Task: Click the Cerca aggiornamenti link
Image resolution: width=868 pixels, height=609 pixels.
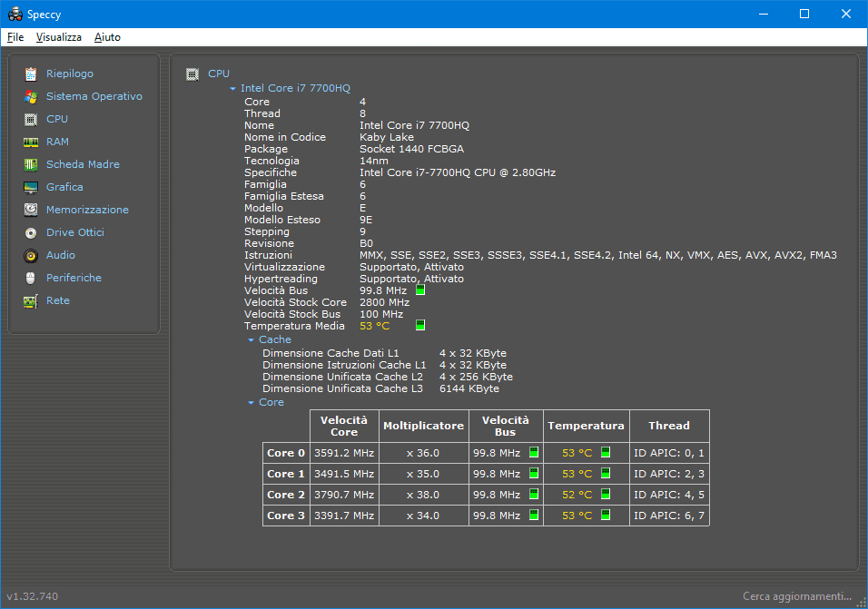Action: [x=798, y=596]
